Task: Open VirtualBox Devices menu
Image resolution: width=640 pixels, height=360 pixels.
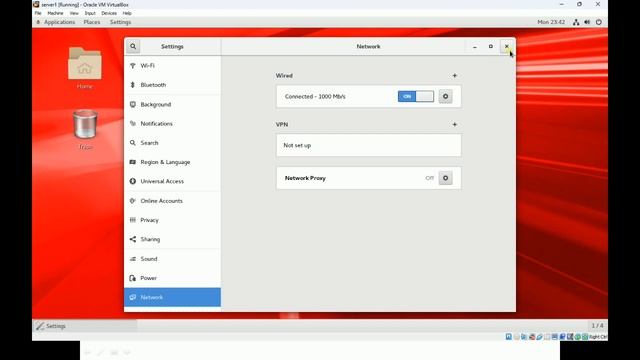Action: coord(109,13)
